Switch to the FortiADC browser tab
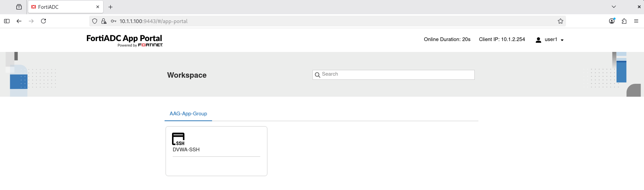This screenshot has height=190, width=644. [61, 7]
